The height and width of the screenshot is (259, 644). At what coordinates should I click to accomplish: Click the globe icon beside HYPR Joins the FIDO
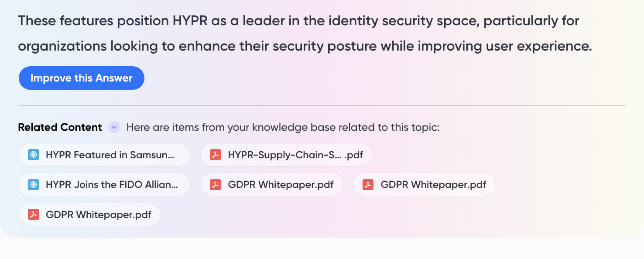tap(33, 184)
